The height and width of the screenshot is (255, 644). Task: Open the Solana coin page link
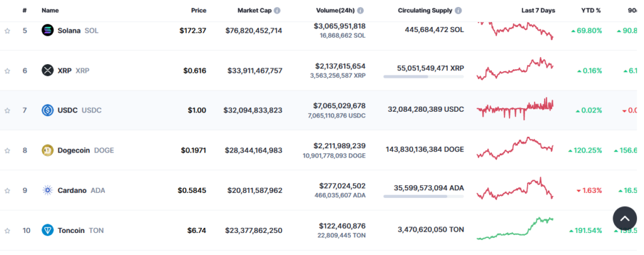click(x=78, y=31)
